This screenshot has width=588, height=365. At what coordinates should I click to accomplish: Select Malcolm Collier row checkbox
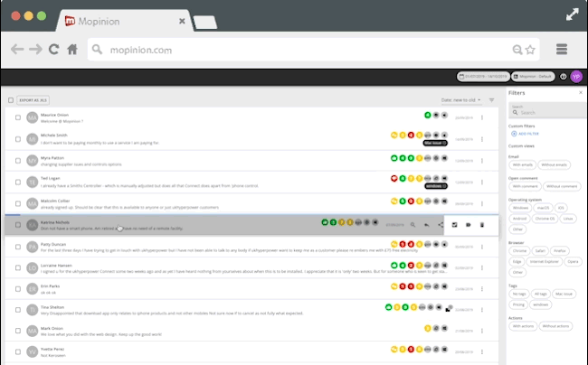(x=17, y=203)
